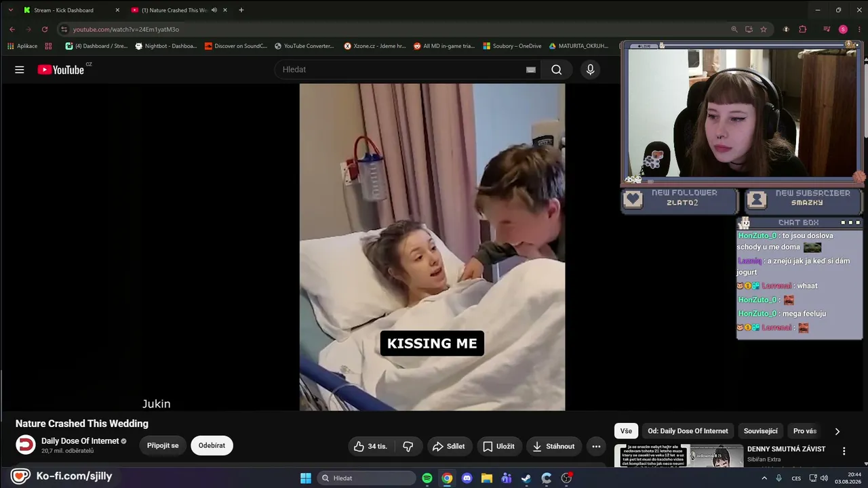Screen dimensions: 868x488
Task: Open a new browser tab
Action: [x=241, y=10]
